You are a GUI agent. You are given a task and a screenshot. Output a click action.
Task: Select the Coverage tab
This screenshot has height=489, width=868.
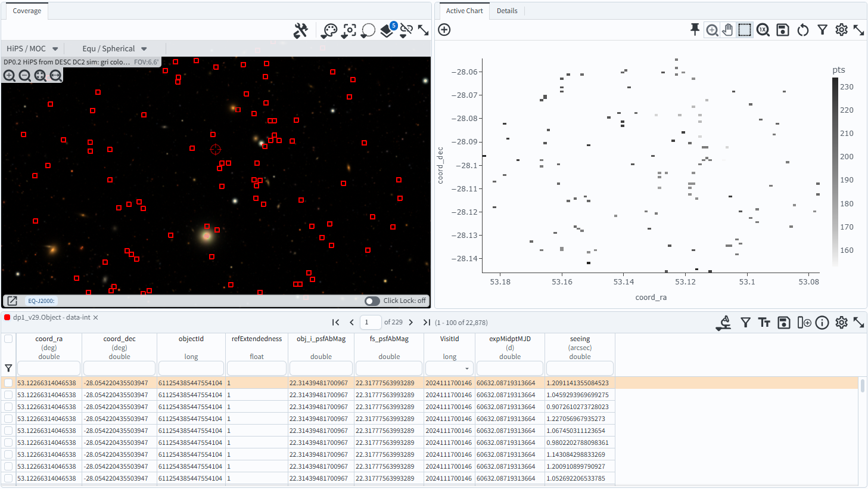coord(27,11)
